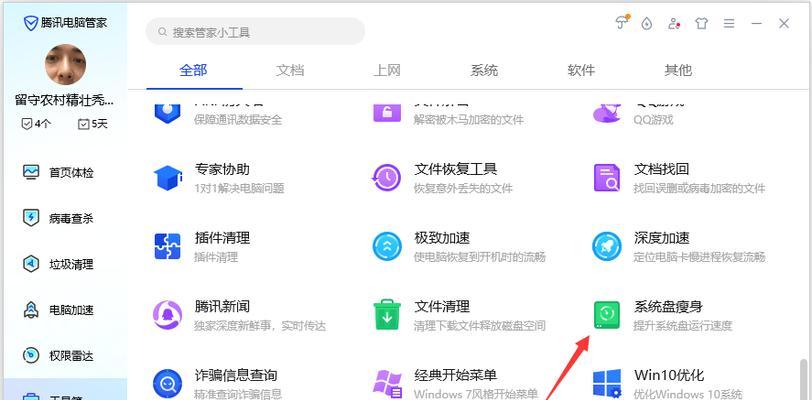
Task: Click the 文件恢复工具 tool title
Action: [455, 169]
